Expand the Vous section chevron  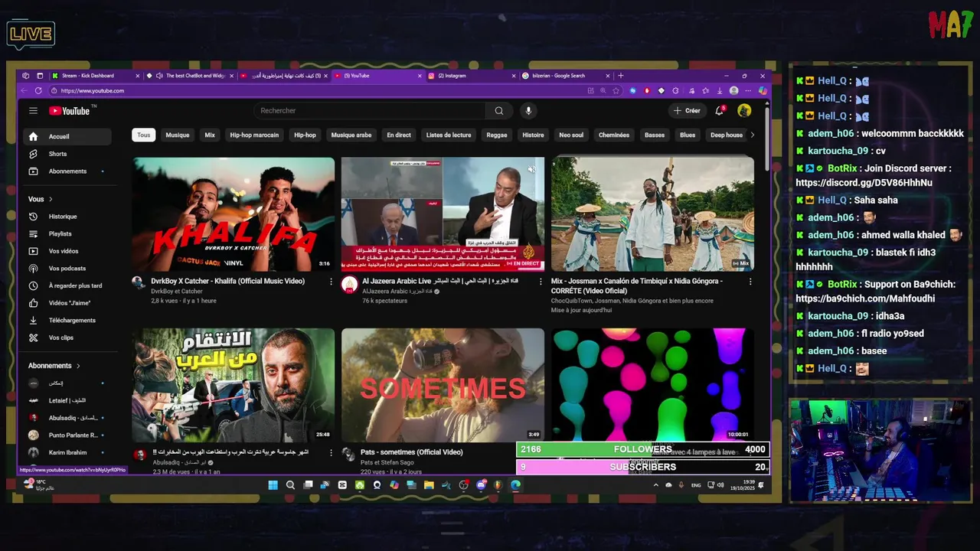[51, 199]
